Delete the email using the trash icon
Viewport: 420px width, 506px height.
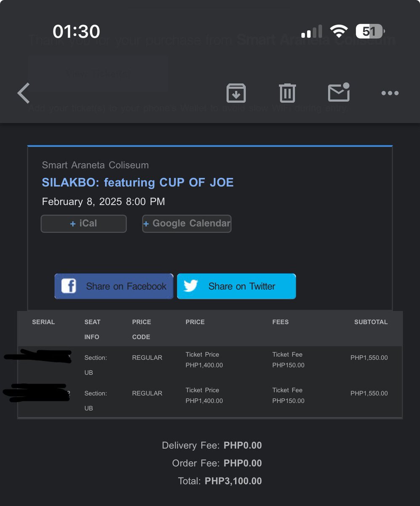coord(287,93)
